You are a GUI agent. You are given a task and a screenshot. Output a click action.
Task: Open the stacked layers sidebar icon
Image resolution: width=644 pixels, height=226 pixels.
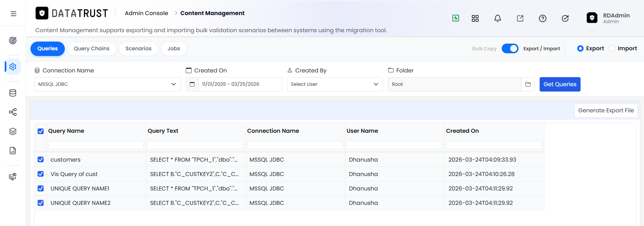click(x=13, y=131)
